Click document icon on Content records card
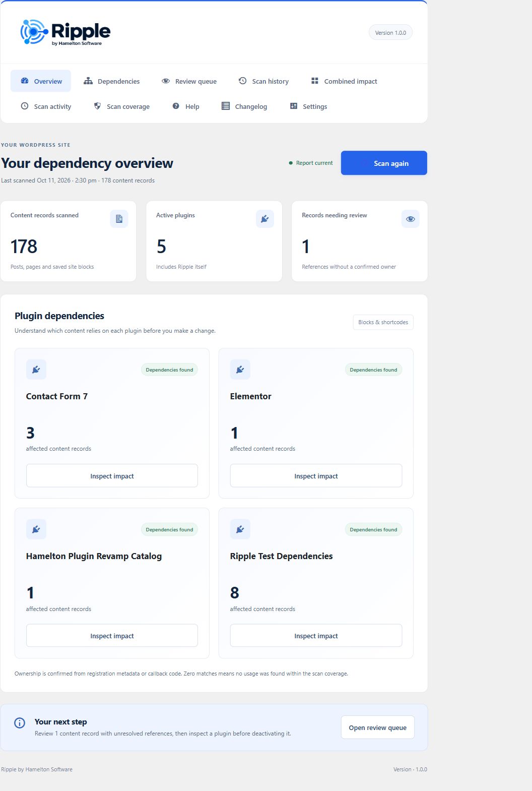The image size is (532, 791). [119, 219]
